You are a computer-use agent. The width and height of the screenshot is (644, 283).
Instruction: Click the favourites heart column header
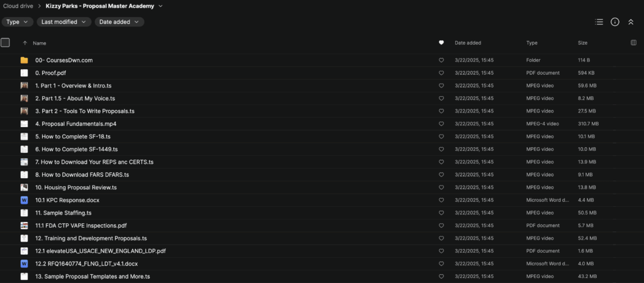click(441, 43)
